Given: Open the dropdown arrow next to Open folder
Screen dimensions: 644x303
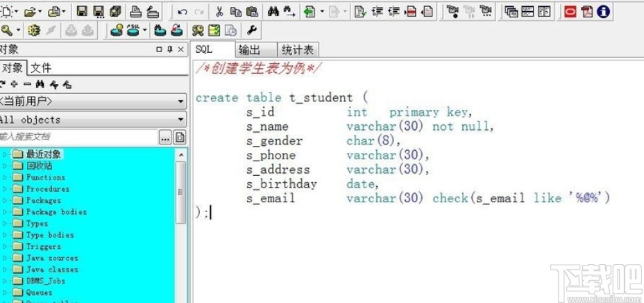Looking at the screenshot, I should [x=40, y=13].
